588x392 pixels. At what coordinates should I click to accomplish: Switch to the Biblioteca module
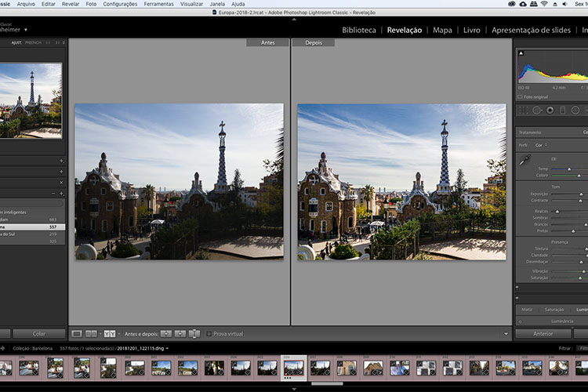coord(359,30)
